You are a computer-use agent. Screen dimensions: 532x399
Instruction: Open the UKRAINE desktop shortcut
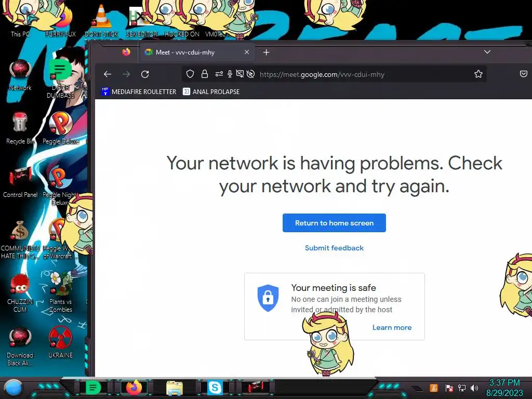pos(60,343)
